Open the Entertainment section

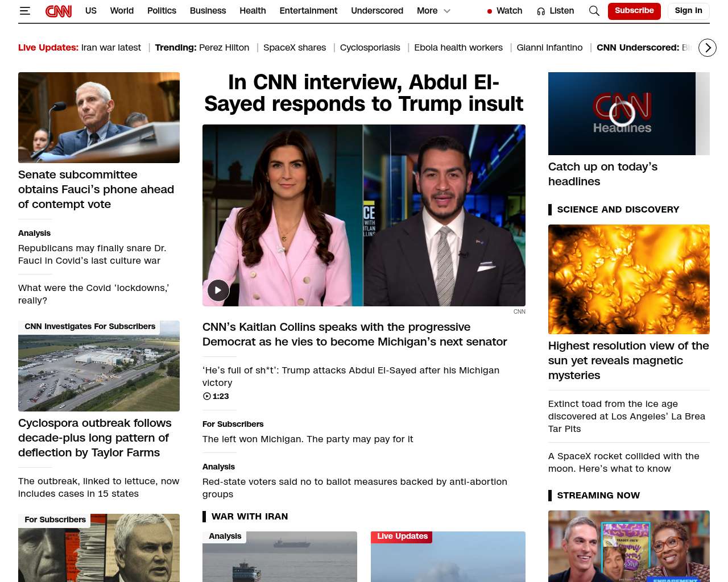coord(308,11)
